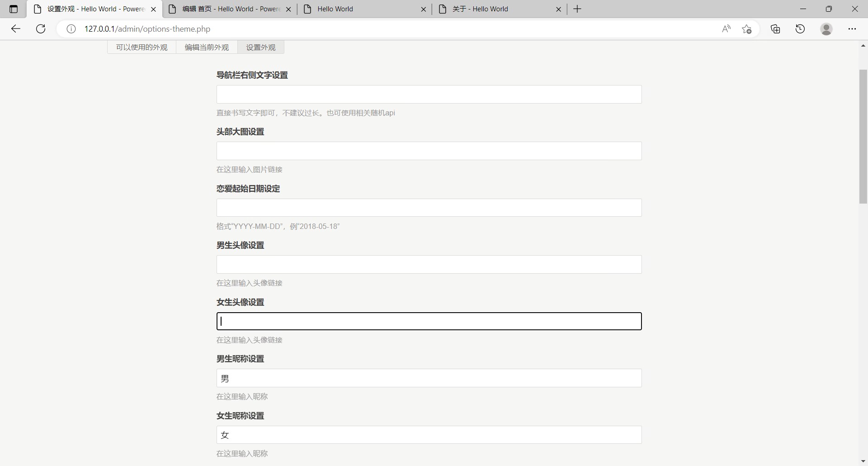Screen dimensions: 868x466
Task: Click hint 在这里输入图片链接
Action: click(250, 170)
